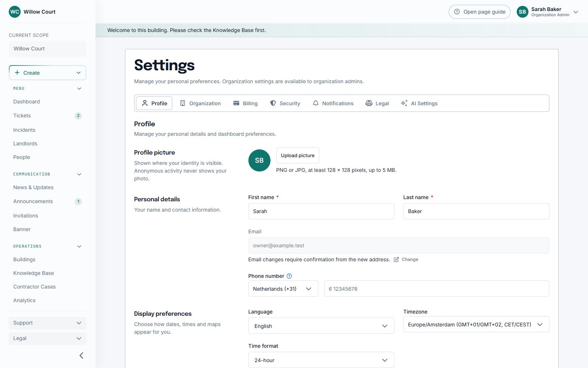Click the SB profile picture circle
The width and height of the screenshot is (588, 368).
(259, 160)
